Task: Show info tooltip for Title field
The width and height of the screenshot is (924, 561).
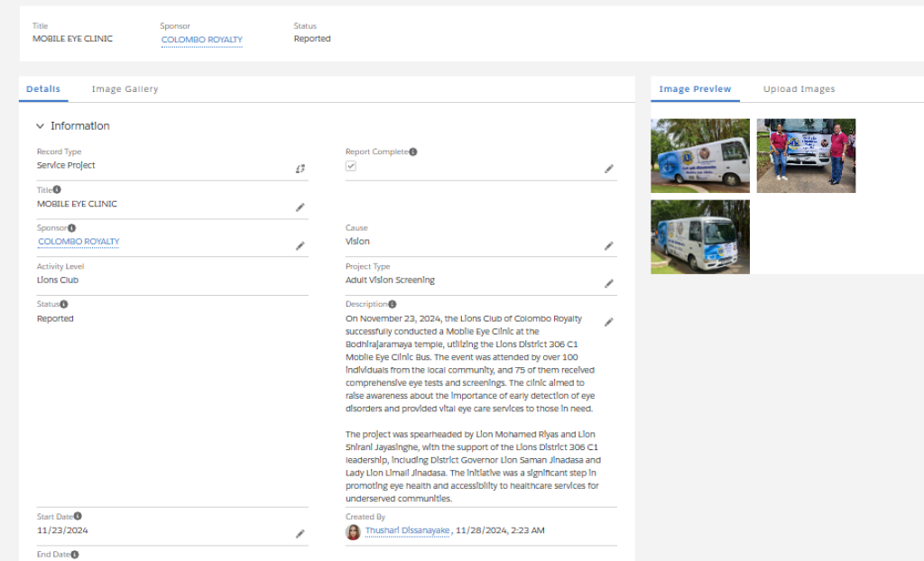Action: (57, 189)
